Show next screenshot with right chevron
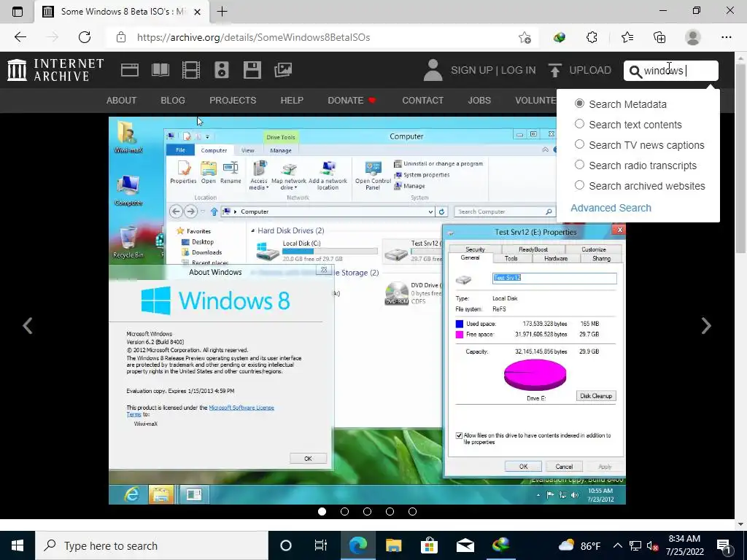747x560 pixels. click(706, 326)
